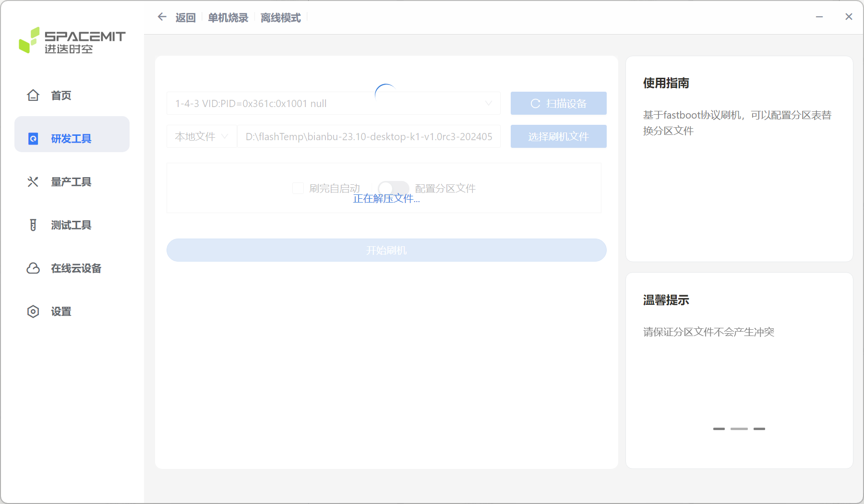Select third carousel indicator dash
Image resolution: width=864 pixels, height=504 pixels.
(759, 429)
